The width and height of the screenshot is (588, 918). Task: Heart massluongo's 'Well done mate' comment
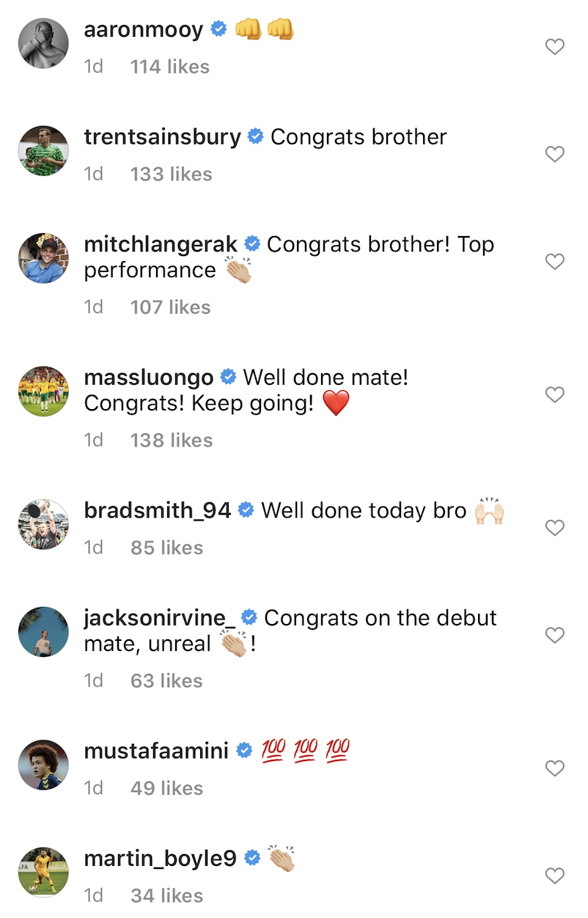[555, 395]
